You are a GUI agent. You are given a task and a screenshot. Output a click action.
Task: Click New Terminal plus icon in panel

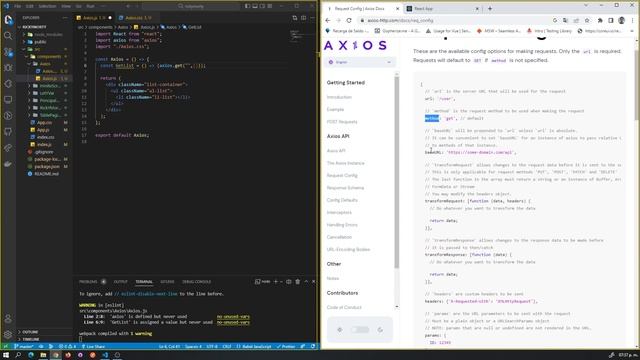276,282
